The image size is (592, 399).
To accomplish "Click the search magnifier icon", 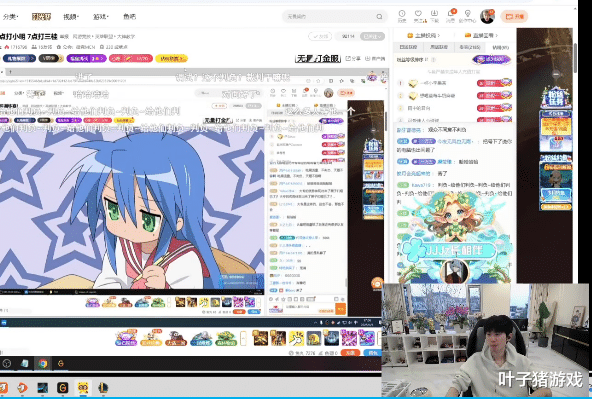I will 379,17.
